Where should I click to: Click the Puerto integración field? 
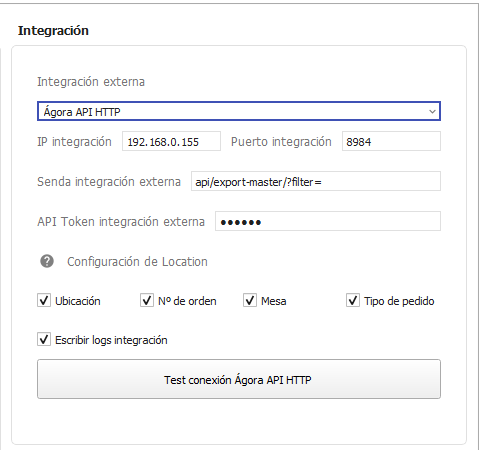[391, 141]
